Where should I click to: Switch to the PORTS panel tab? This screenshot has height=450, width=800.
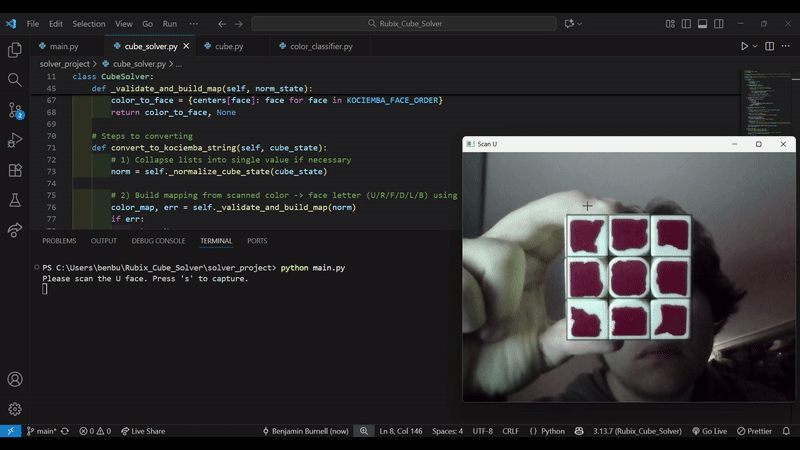(257, 241)
